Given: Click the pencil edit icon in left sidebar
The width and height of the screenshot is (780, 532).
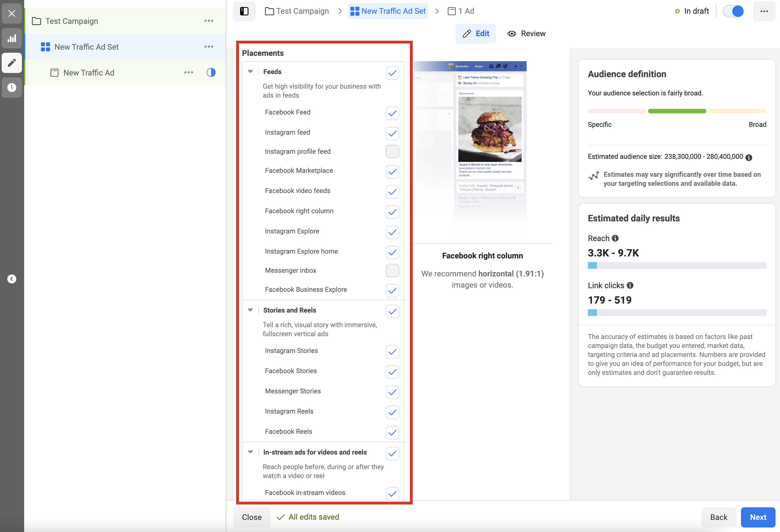Looking at the screenshot, I should tap(12, 63).
